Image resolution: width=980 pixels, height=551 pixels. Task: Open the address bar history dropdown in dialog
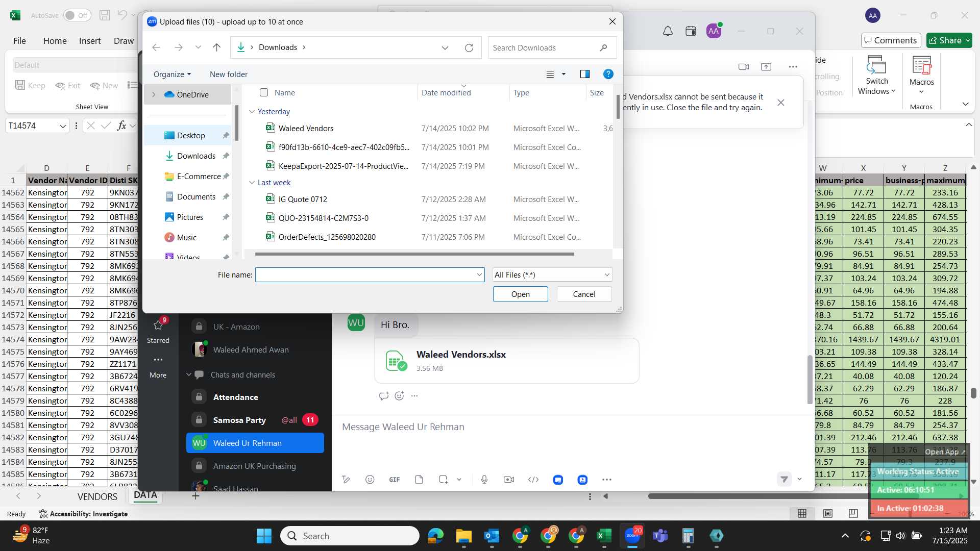(x=445, y=47)
